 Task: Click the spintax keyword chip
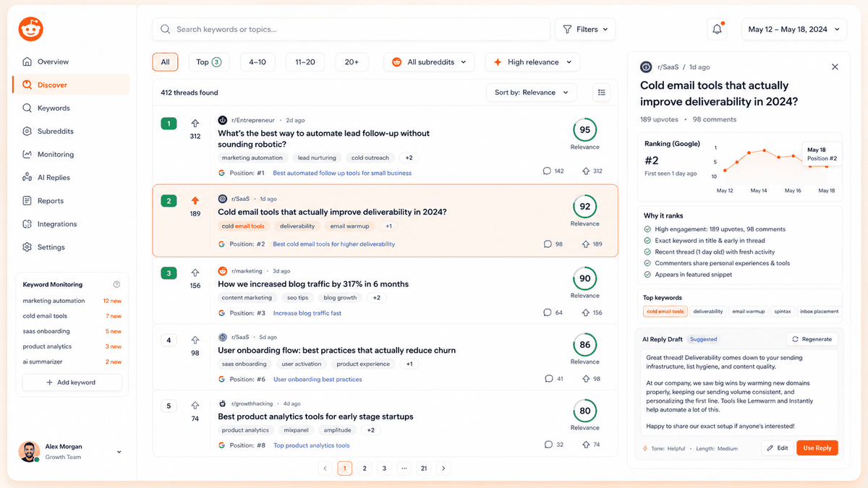(782, 312)
